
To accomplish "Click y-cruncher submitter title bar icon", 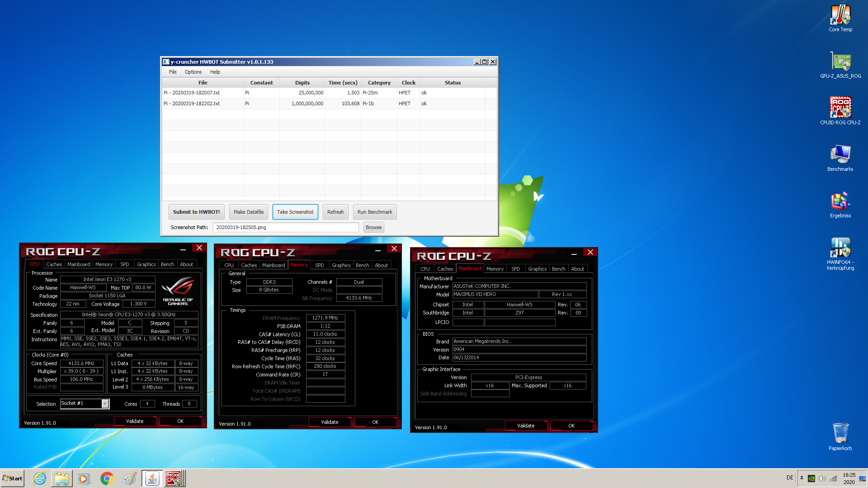I will click(x=166, y=62).
